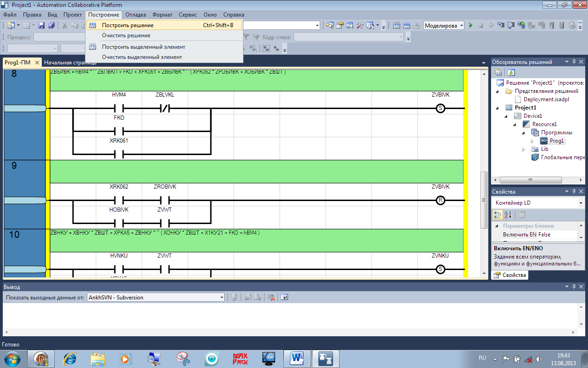This screenshot has height=368, width=588.
Task: Select Построить решение menu entry
Action: [164, 25]
